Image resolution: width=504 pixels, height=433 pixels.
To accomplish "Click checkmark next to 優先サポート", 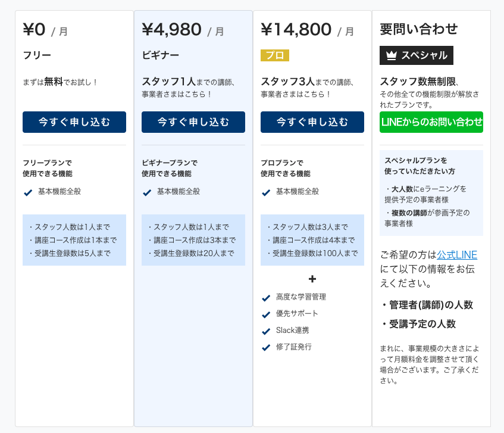I will pyautogui.click(x=266, y=314).
